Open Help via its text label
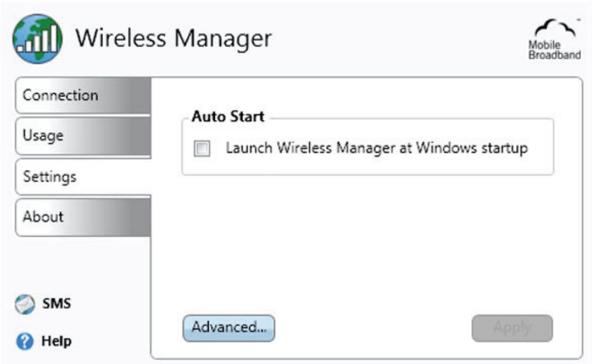 pyautogui.click(x=57, y=341)
